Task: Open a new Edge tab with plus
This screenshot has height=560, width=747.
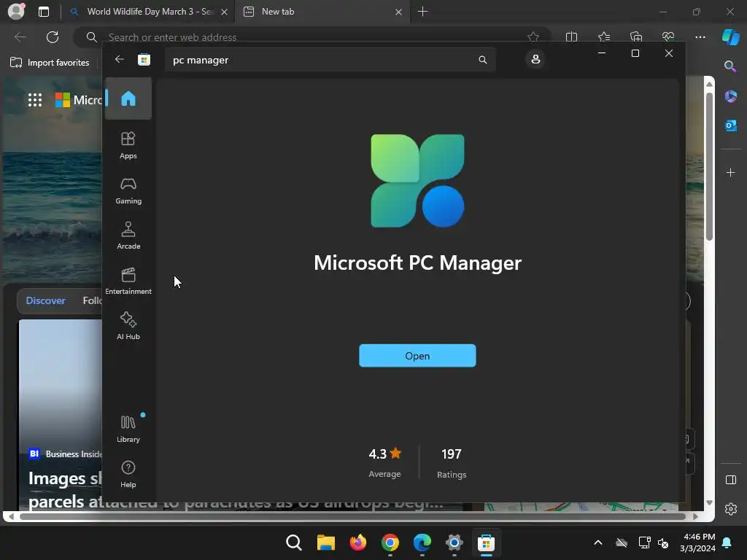Action: [x=422, y=12]
